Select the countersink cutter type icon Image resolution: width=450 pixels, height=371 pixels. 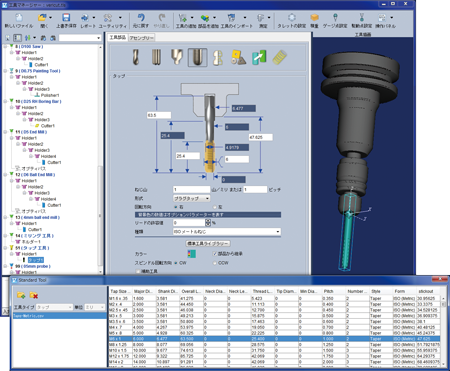pos(177,57)
